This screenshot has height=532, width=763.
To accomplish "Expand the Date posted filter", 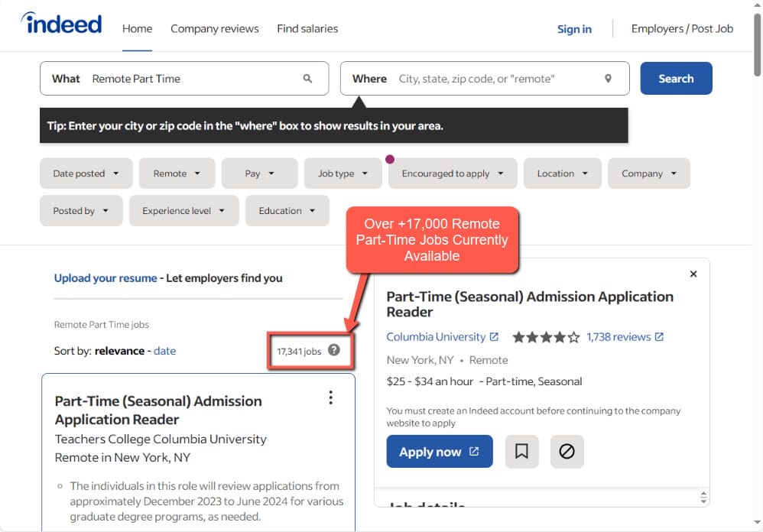I will click(86, 174).
